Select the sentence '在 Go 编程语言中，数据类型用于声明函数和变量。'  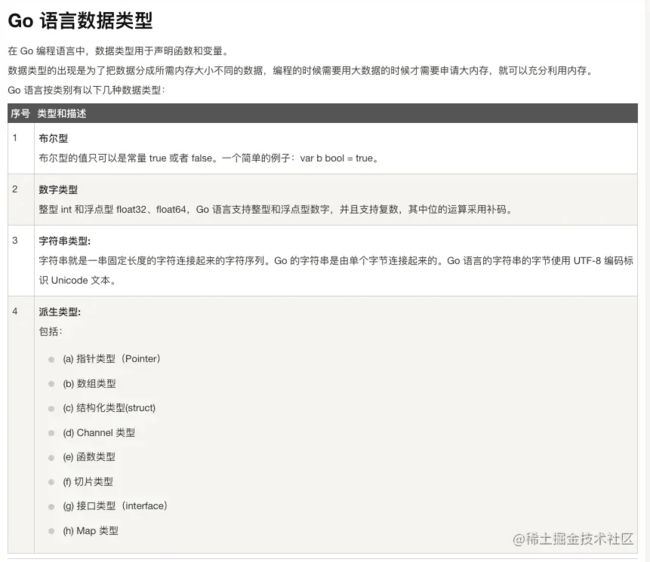point(118,51)
